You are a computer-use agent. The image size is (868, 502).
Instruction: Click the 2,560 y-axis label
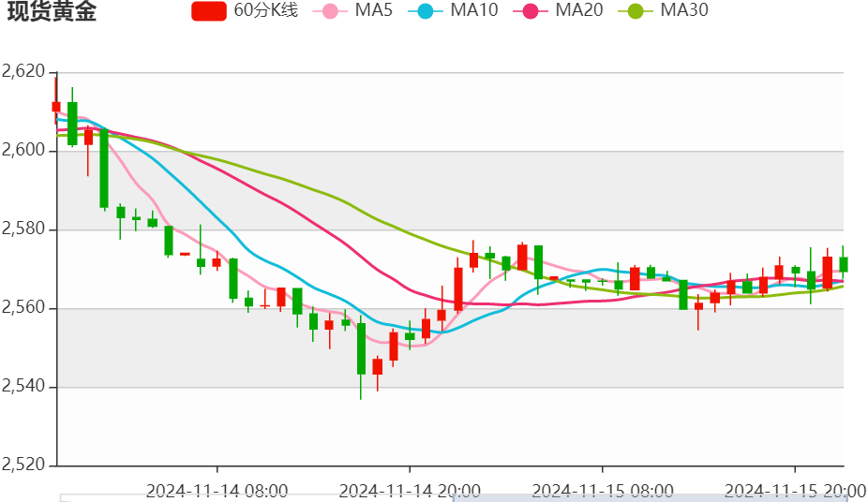coord(23,307)
